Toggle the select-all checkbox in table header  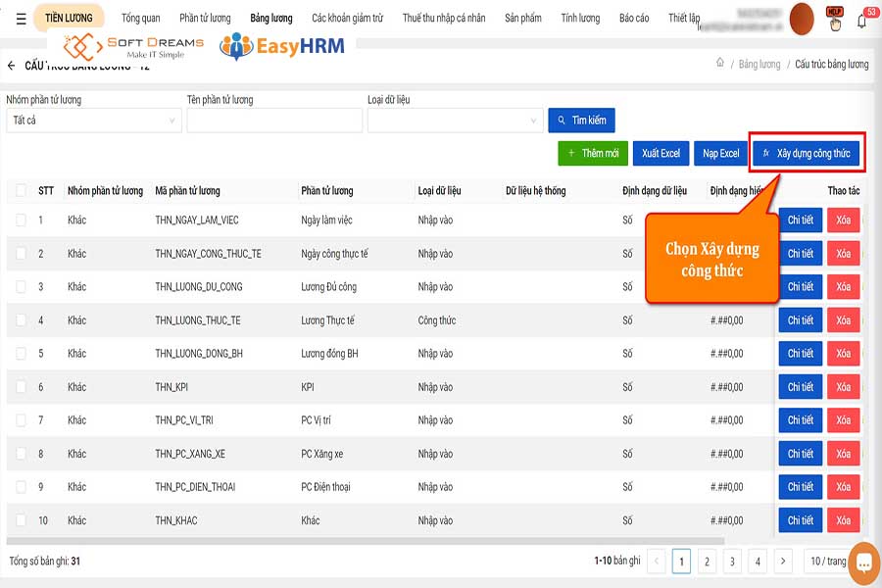[x=22, y=190]
